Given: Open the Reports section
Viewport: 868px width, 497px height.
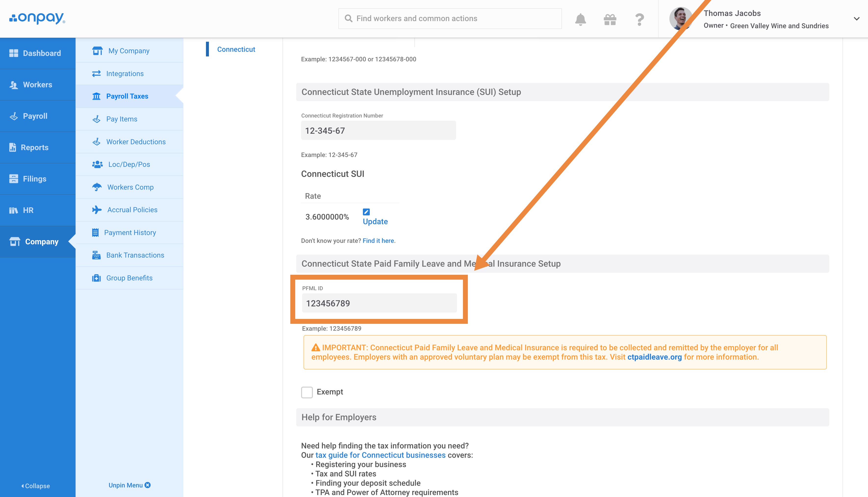Looking at the screenshot, I should pyautogui.click(x=38, y=147).
